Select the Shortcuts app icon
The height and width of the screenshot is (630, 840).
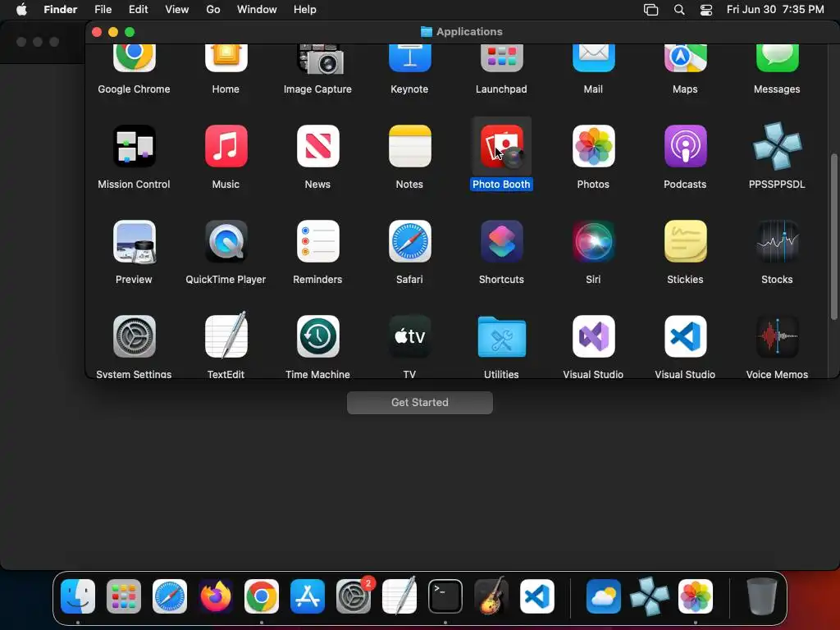pyautogui.click(x=501, y=242)
